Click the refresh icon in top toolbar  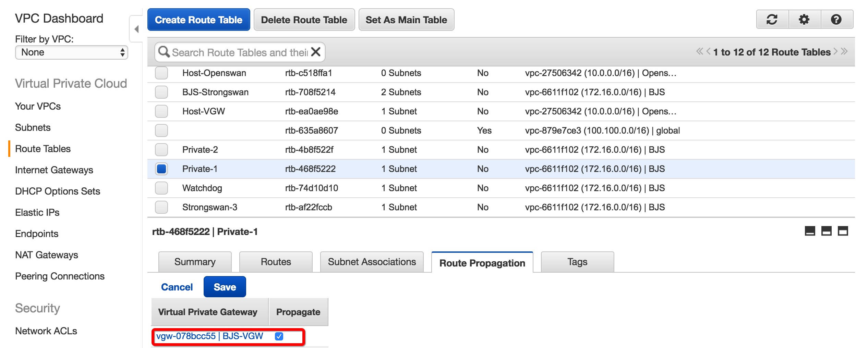[x=772, y=20]
